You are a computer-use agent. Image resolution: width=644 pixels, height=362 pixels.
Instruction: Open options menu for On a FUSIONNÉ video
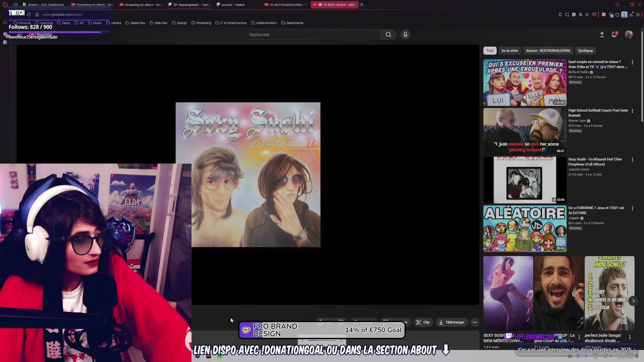coord(632,208)
